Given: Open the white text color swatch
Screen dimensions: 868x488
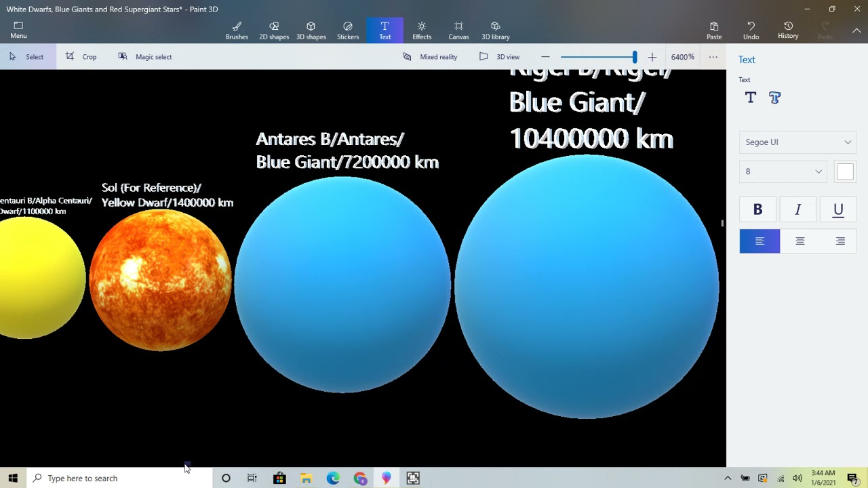Looking at the screenshot, I should click(845, 171).
